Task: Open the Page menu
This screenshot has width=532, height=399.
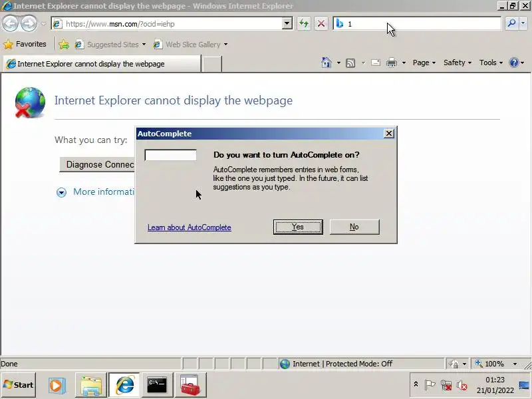Action: click(424, 63)
